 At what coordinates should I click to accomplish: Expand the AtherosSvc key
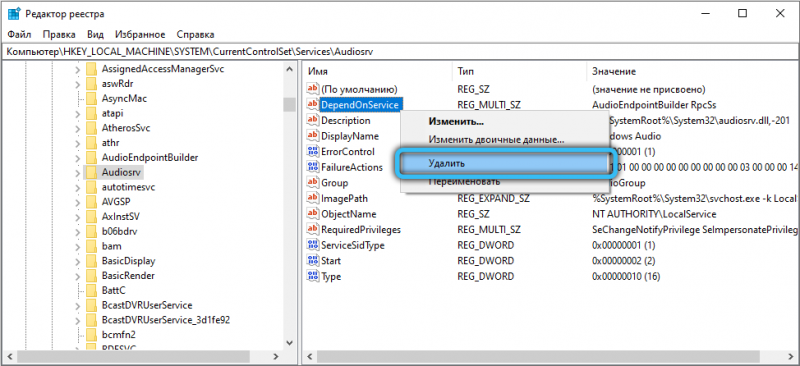78,128
